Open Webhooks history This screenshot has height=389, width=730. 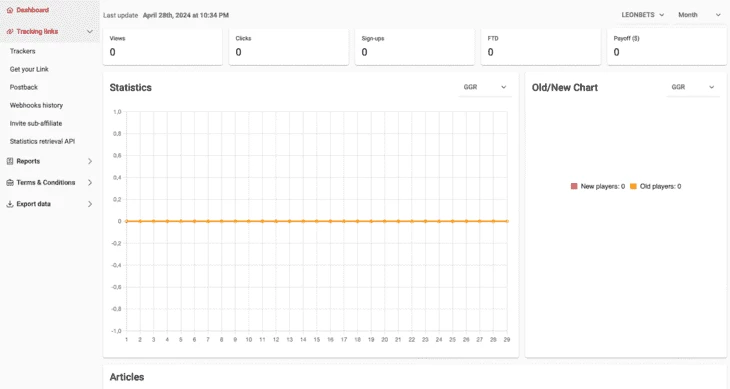point(36,105)
